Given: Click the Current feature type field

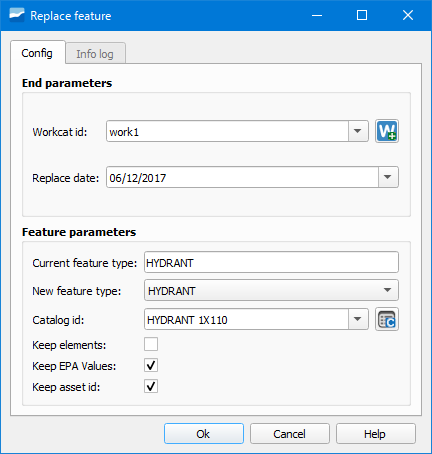Looking at the screenshot, I should click(271, 262).
